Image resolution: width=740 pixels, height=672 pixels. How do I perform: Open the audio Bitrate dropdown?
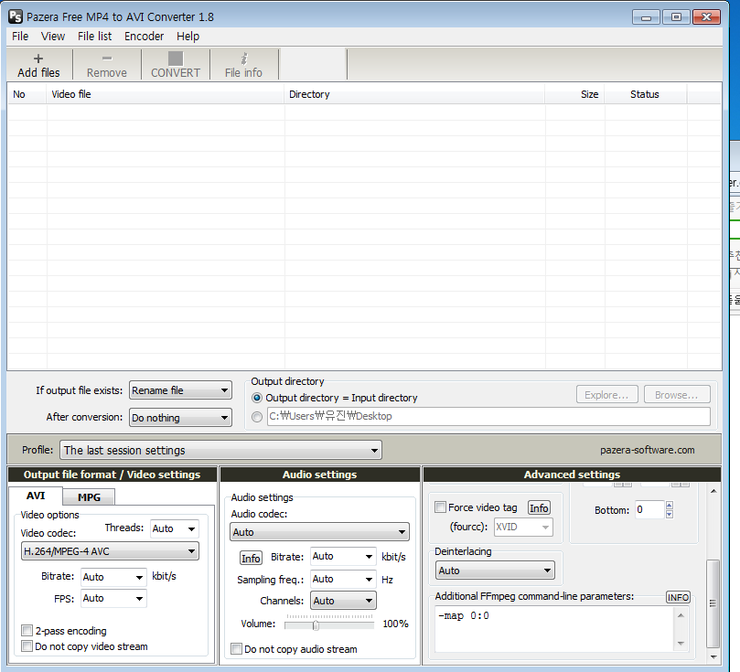pos(343,556)
